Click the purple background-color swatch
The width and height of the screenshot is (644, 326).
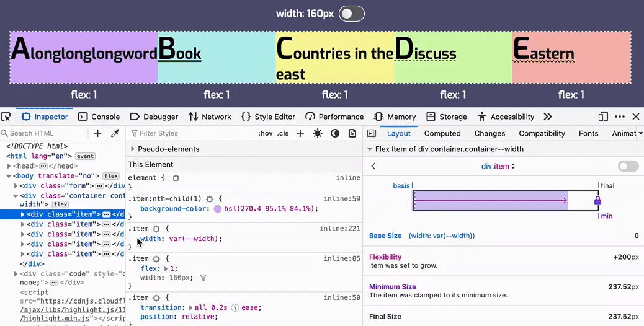coord(218,209)
